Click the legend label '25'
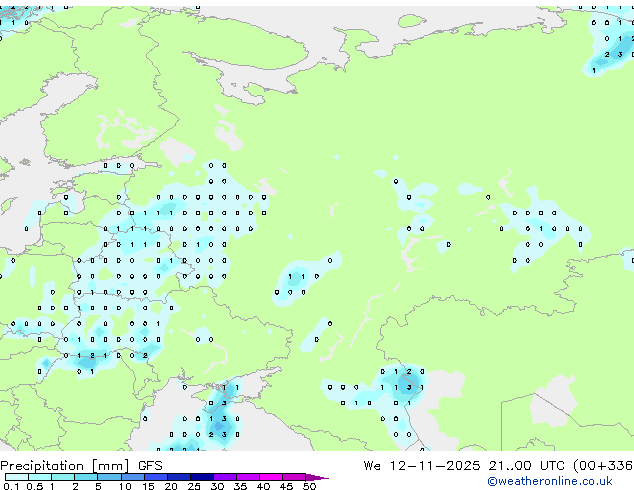Screen dimensions: 634x490 (x=194, y=486)
